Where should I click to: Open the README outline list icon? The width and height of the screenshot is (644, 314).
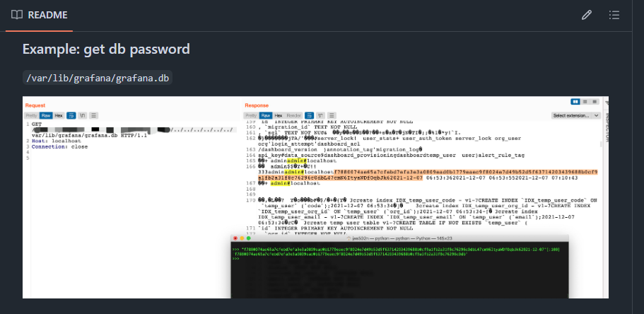pos(614,16)
